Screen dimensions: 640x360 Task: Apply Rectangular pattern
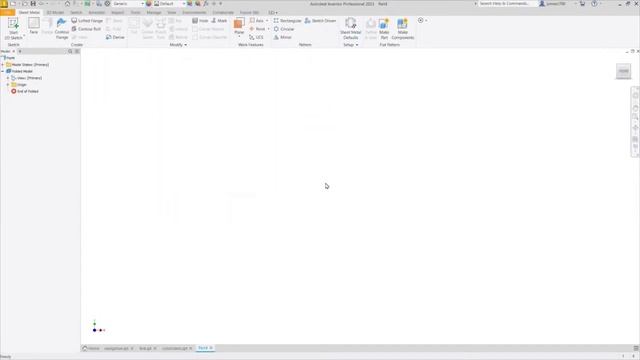[287, 20]
